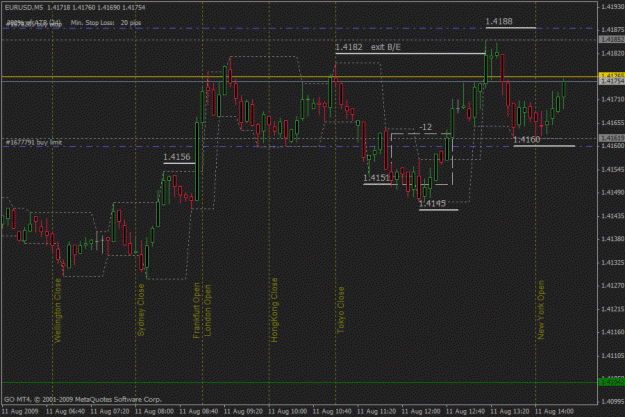Click the Frankfurt Open session label
The image size is (625, 417).
pyautogui.click(x=197, y=311)
